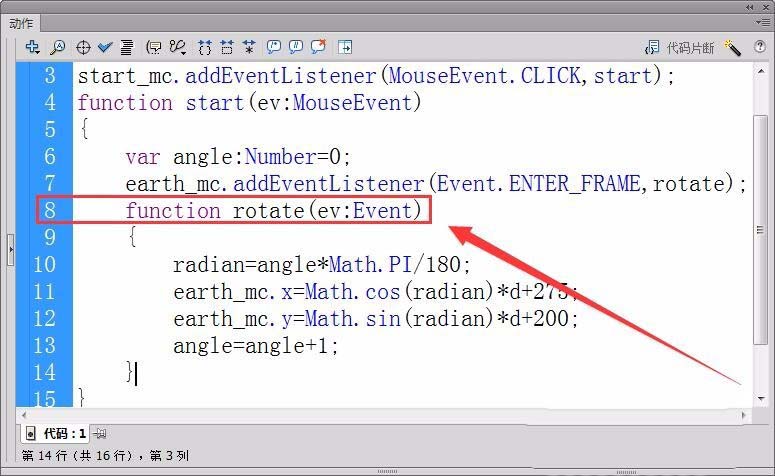Click the Expand all asterisk icon

249,47
